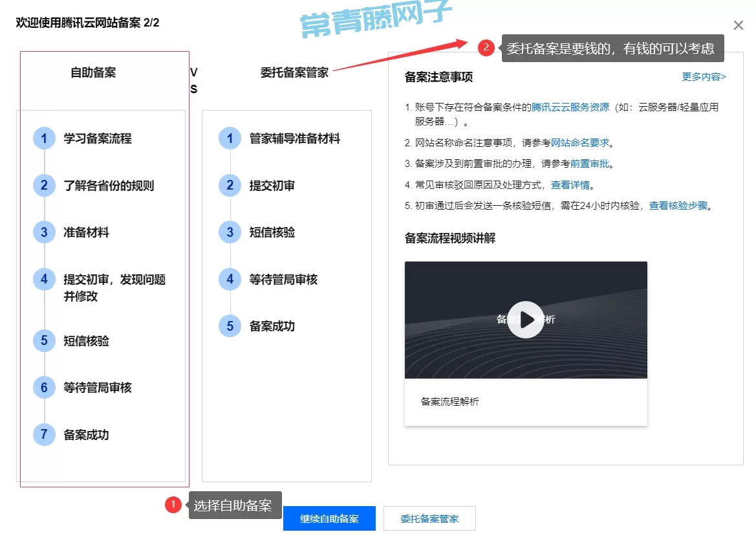
Task: Click the play button on the video
Action: pyautogui.click(x=525, y=320)
